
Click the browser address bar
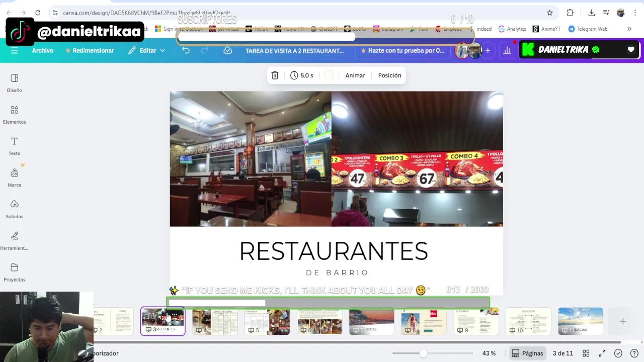pyautogui.click(x=297, y=13)
